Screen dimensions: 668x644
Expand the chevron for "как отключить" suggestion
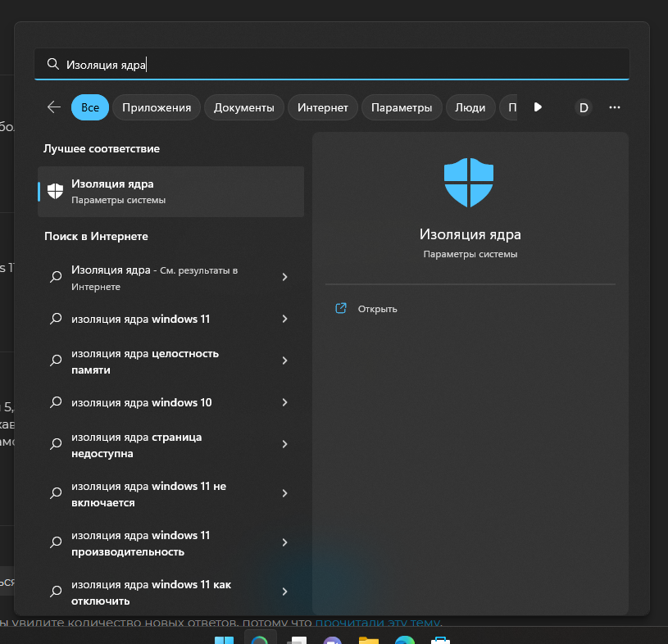pos(284,592)
